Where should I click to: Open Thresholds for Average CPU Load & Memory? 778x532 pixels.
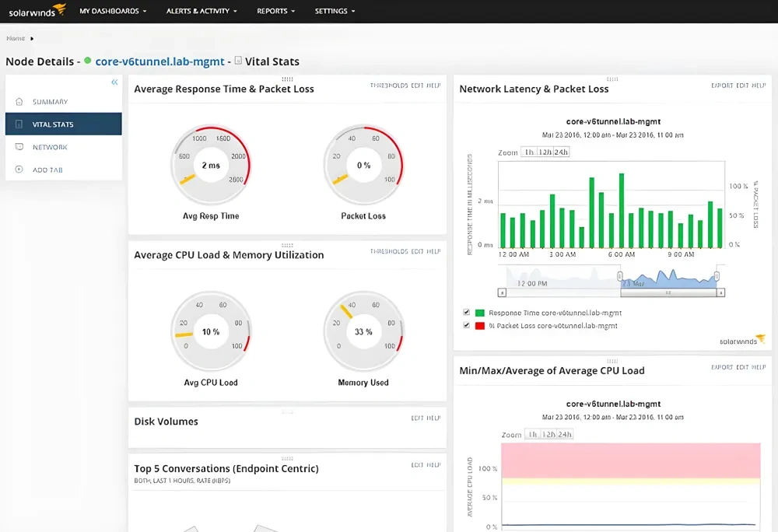pos(389,251)
